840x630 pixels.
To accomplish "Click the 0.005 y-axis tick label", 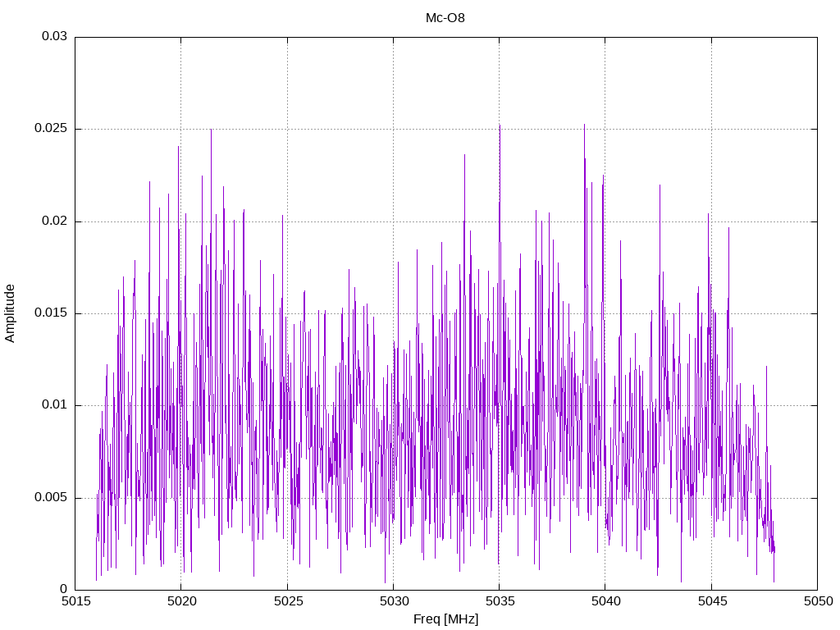I will pyautogui.click(x=51, y=497).
